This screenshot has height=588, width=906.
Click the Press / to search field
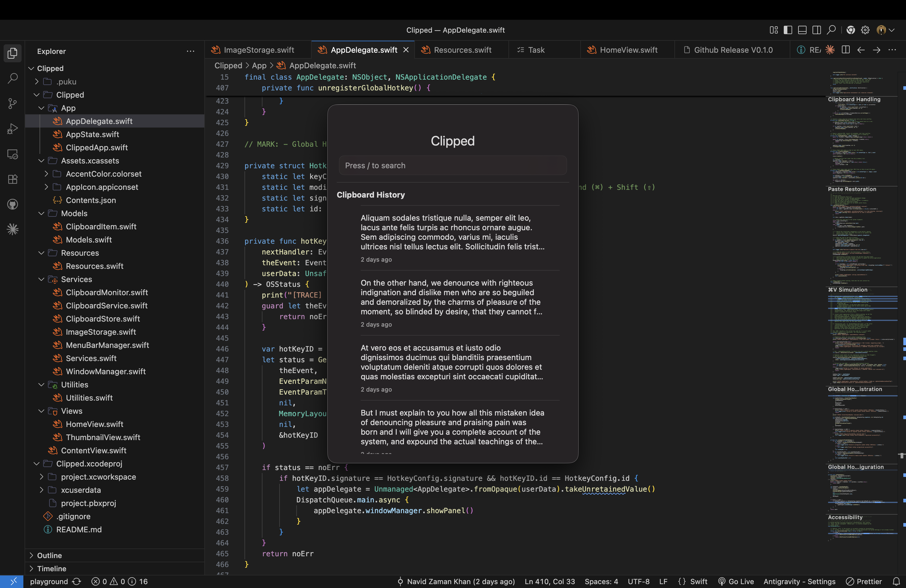coord(453,166)
